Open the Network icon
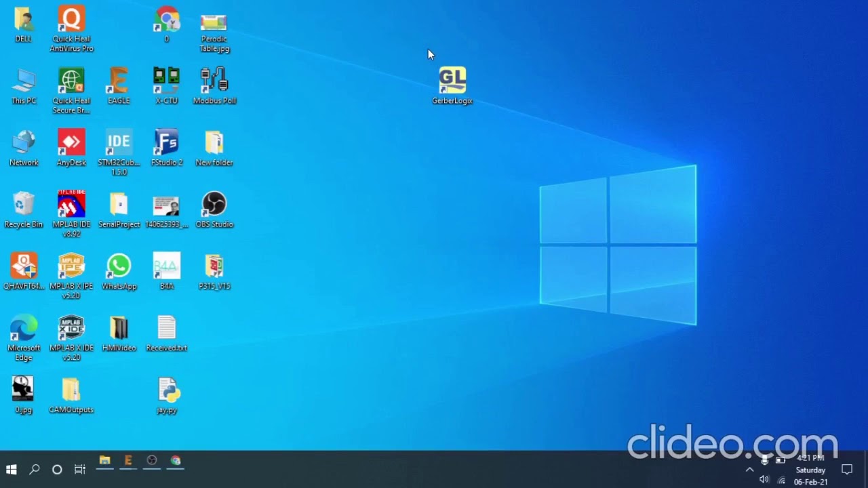 [24, 148]
